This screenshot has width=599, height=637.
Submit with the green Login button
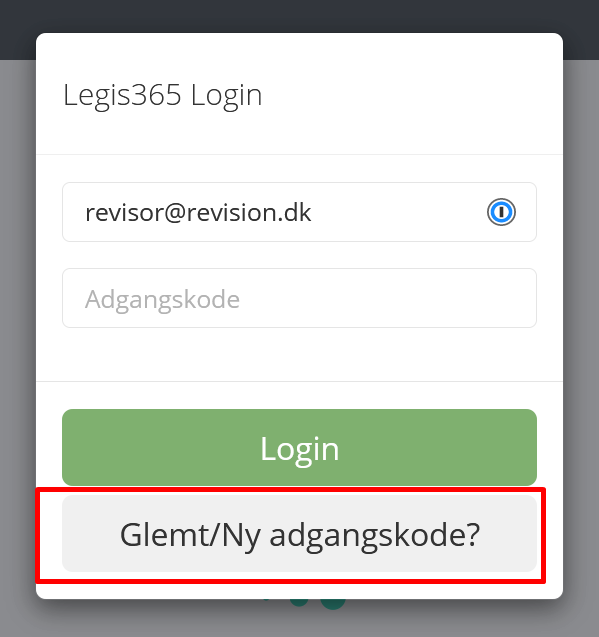point(300,447)
